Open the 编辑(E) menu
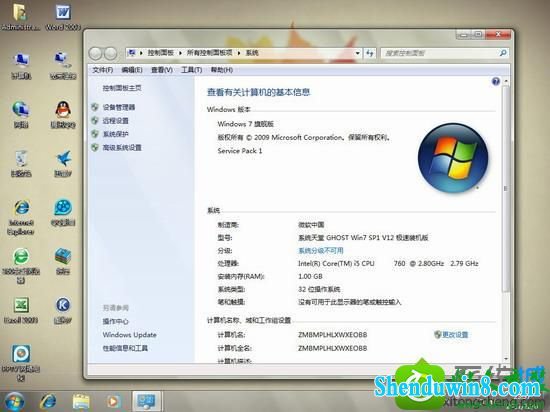Screen dimensions: 550x412 tap(132, 70)
